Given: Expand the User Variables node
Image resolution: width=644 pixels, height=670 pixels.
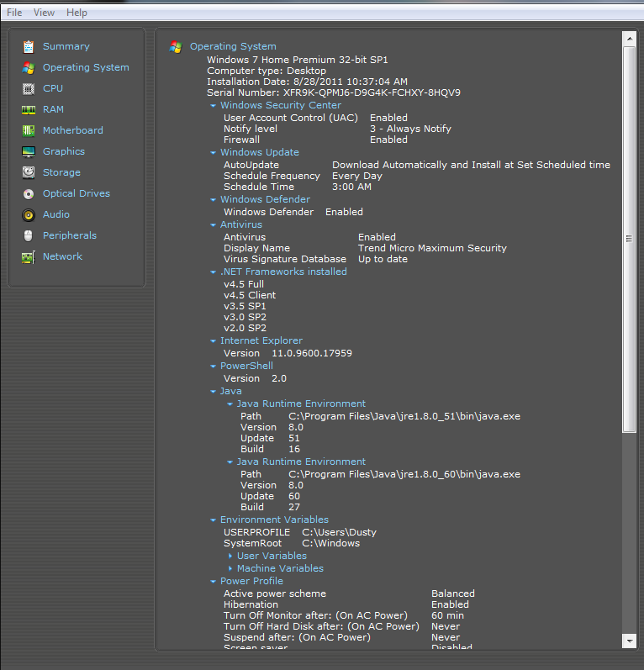Looking at the screenshot, I should pyautogui.click(x=230, y=556).
